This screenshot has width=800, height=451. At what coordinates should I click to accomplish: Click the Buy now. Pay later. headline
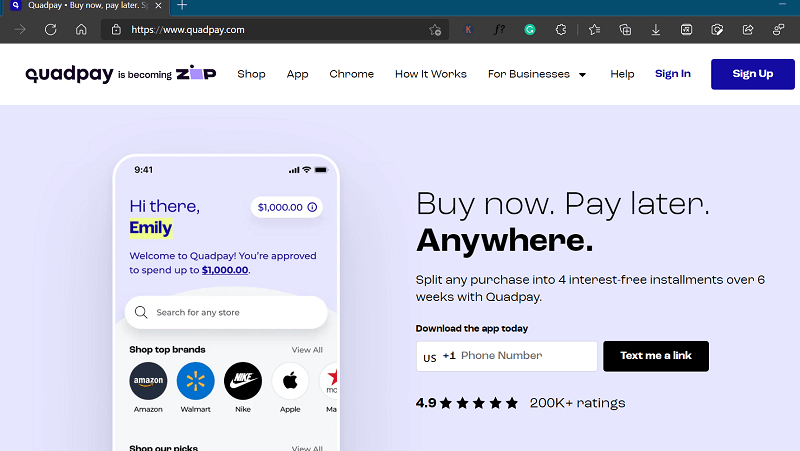coord(563,204)
